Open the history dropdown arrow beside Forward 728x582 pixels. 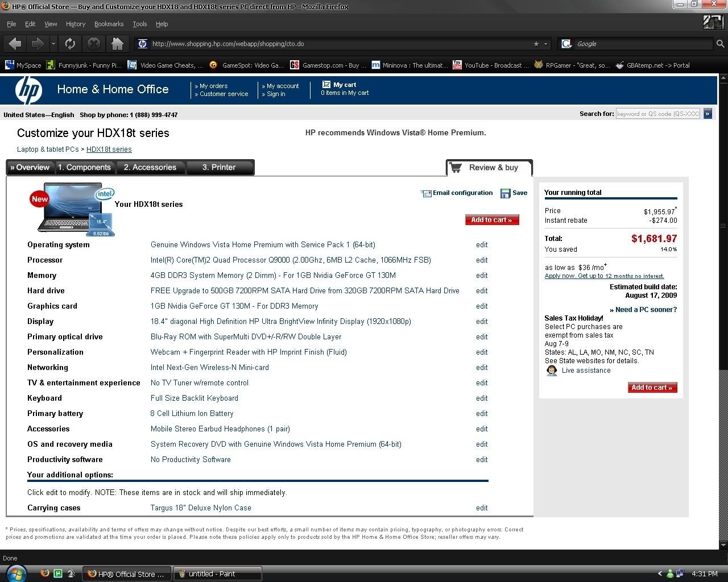pyautogui.click(x=53, y=44)
